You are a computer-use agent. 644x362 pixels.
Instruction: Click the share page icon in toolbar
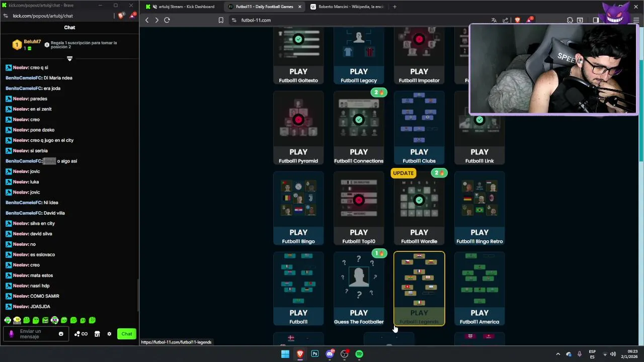(x=506, y=20)
